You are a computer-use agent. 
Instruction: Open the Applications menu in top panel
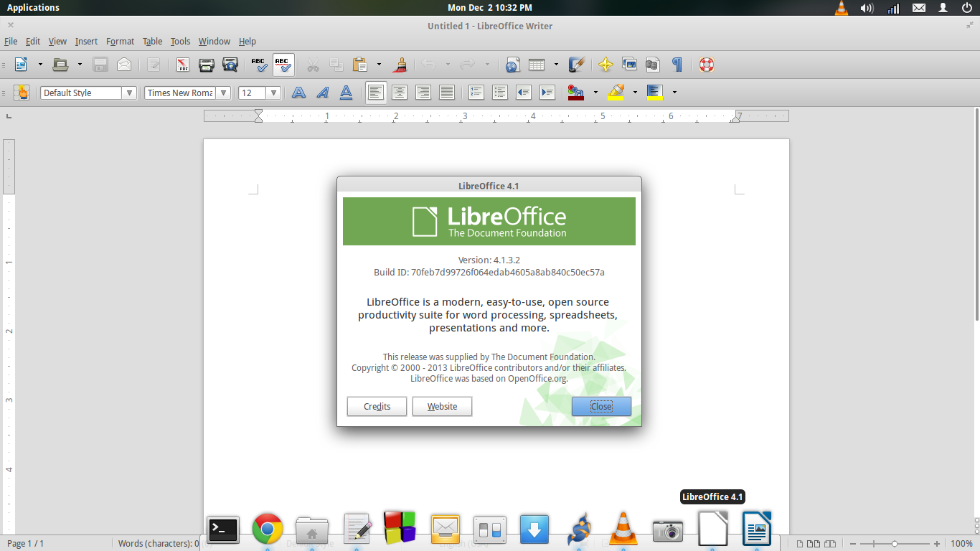point(33,8)
